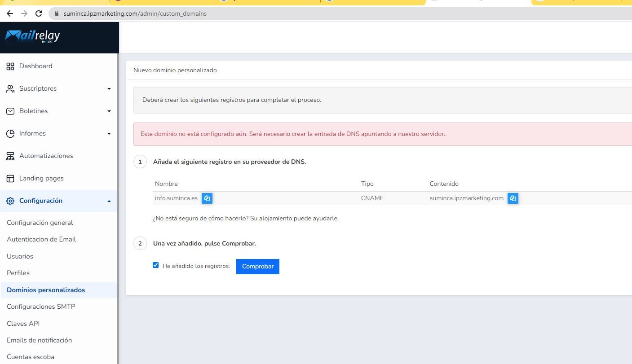Screen dimensions: 632x364
Task: Click the 'Tipo' column header
Action: (367, 184)
